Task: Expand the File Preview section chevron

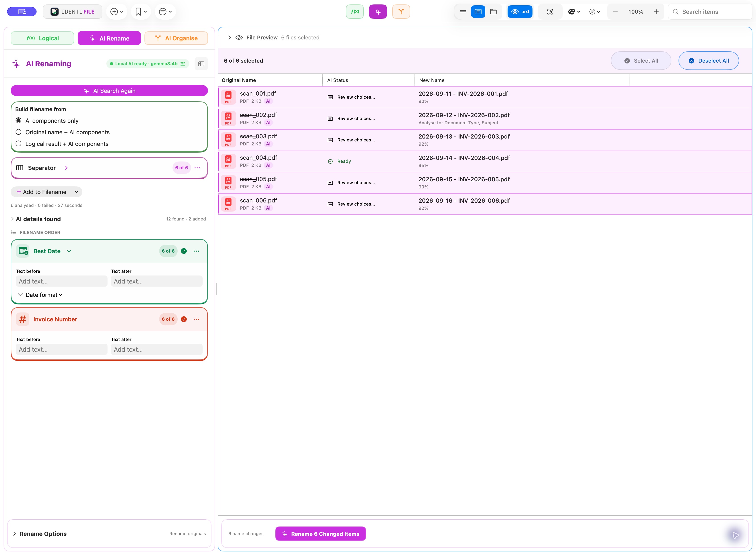Action: (x=229, y=38)
